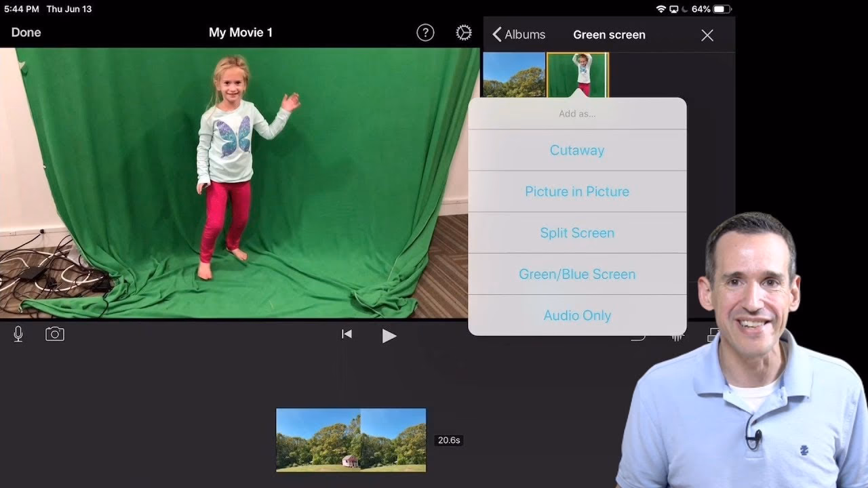Tap Done to exit the project
868x488 pixels.
coord(26,32)
